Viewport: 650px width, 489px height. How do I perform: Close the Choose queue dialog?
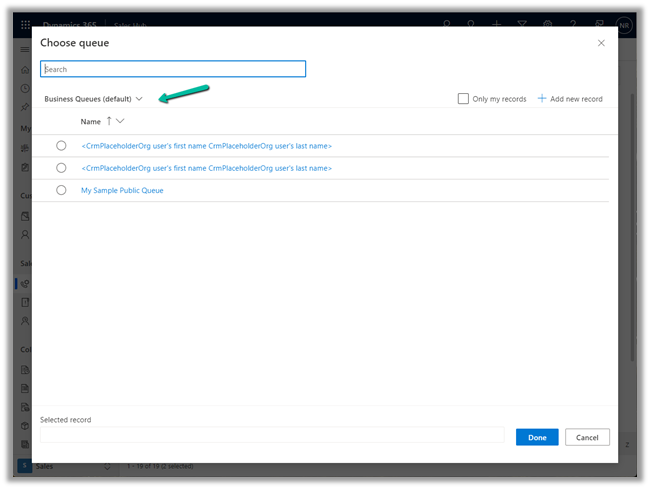coord(601,43)
